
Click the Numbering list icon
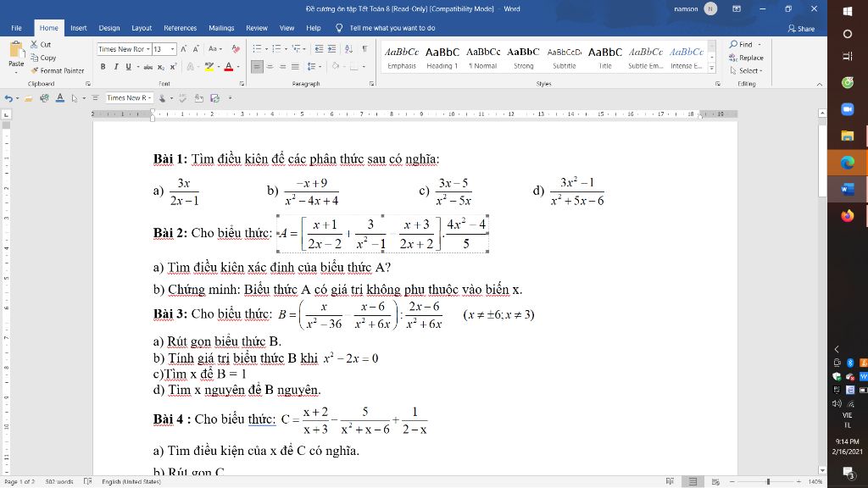coord(277,49)
